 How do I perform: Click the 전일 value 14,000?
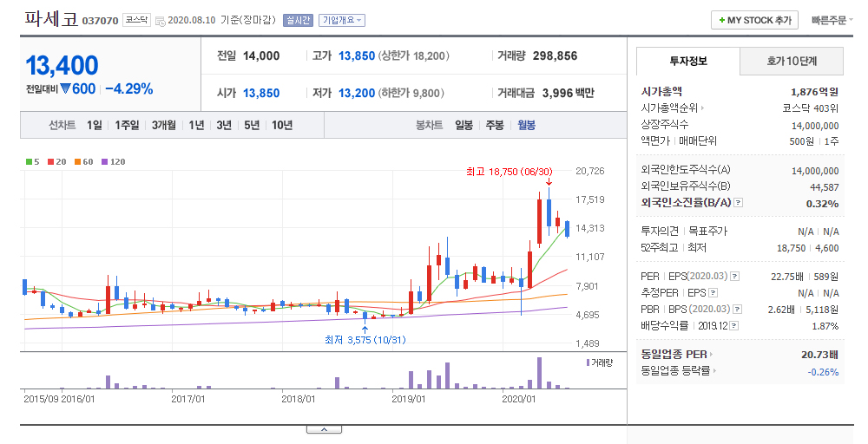[261, 55]
